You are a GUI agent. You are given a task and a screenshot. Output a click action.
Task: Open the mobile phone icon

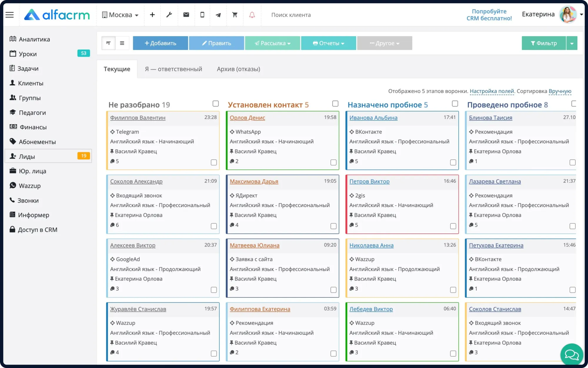202,15
